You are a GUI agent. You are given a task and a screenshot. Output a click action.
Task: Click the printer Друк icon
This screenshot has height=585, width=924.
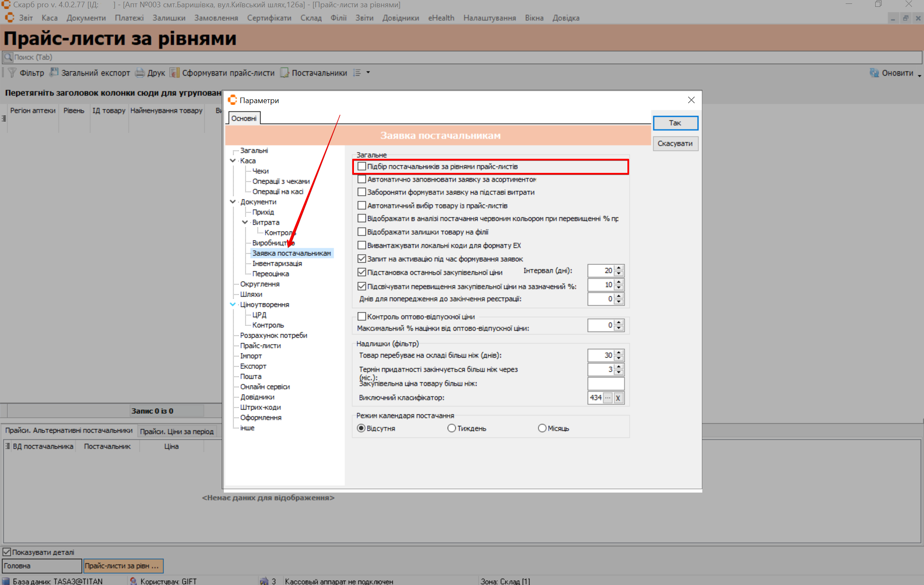pos(140,73)
